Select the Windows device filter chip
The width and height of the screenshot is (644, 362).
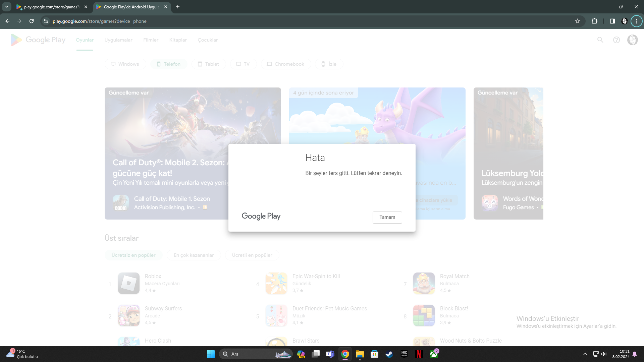tap(125, 64)
